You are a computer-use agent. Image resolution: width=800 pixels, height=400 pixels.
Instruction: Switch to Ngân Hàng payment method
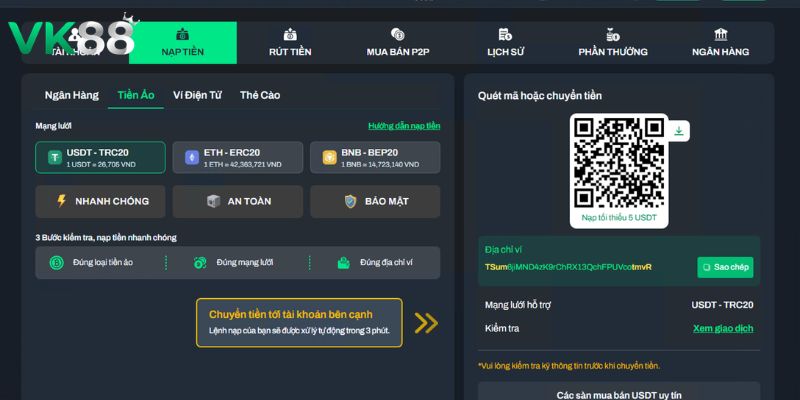72,95
